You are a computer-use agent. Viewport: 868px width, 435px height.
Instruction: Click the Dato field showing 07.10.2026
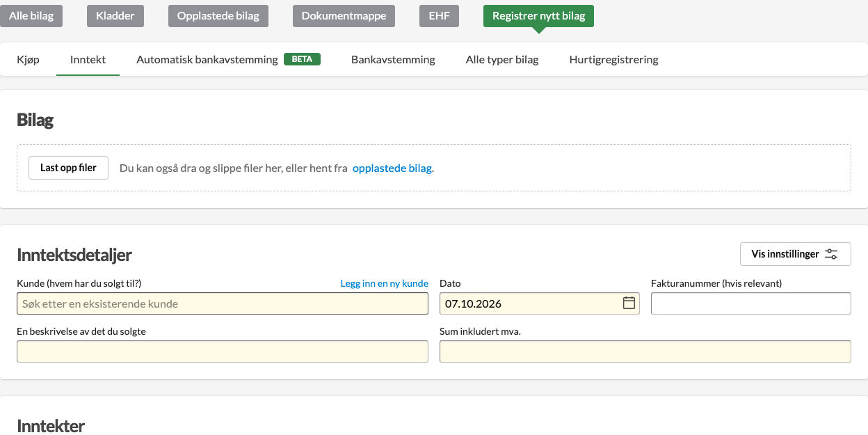[540, 303]
